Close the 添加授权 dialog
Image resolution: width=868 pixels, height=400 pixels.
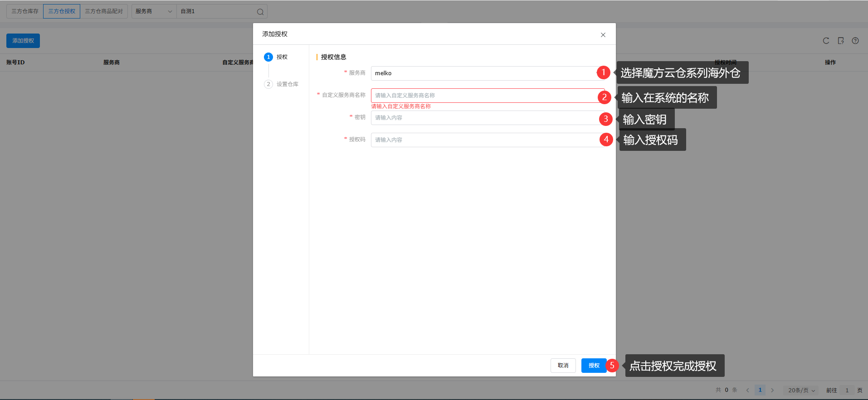(603, 35)
